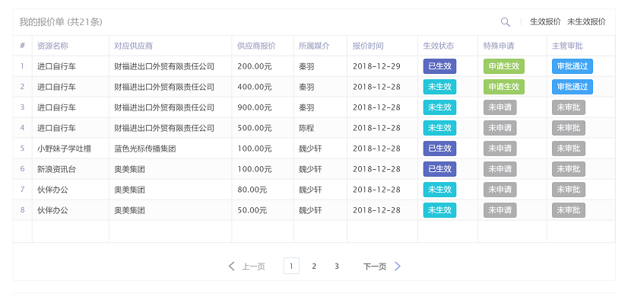
Task: Switch to 生效报价 filter tab
Action: [545, 22]
